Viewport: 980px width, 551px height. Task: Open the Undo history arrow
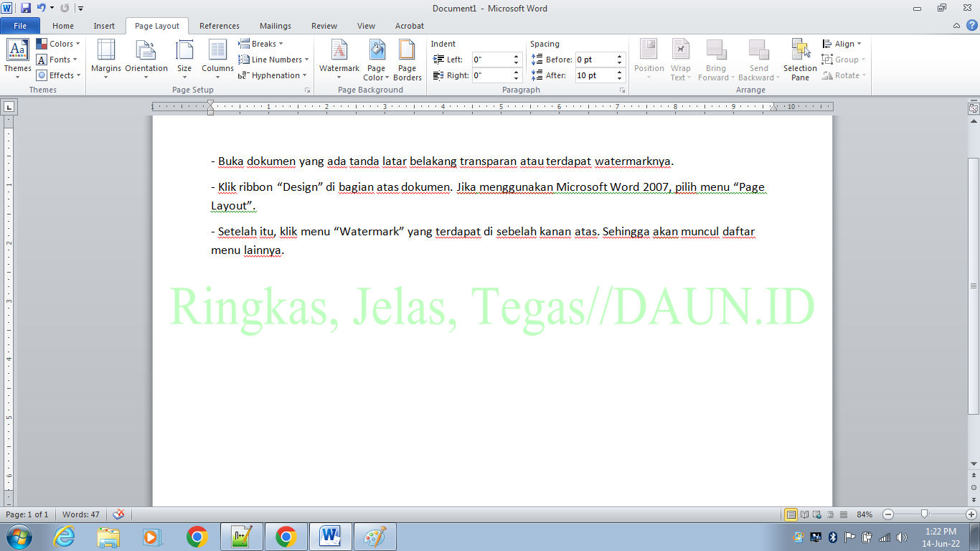click(52, 8)
